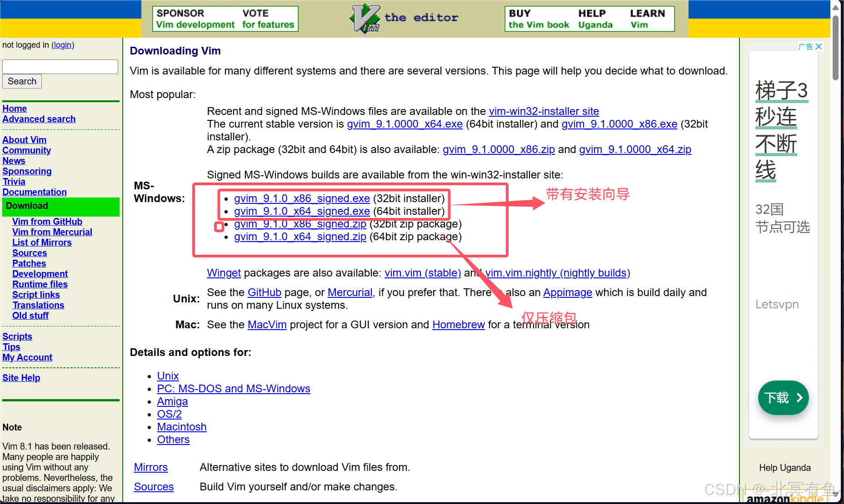This screenshot has height=504, width=844.
Task: Click Help Uganda in header banner
Action: 595,19
